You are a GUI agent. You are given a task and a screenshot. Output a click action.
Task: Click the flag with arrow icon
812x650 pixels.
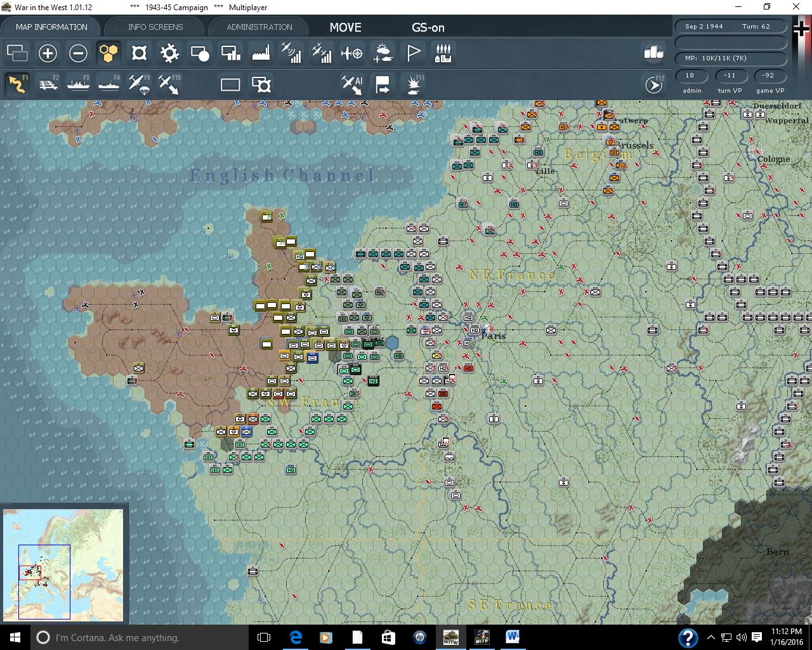click(383, 84)
